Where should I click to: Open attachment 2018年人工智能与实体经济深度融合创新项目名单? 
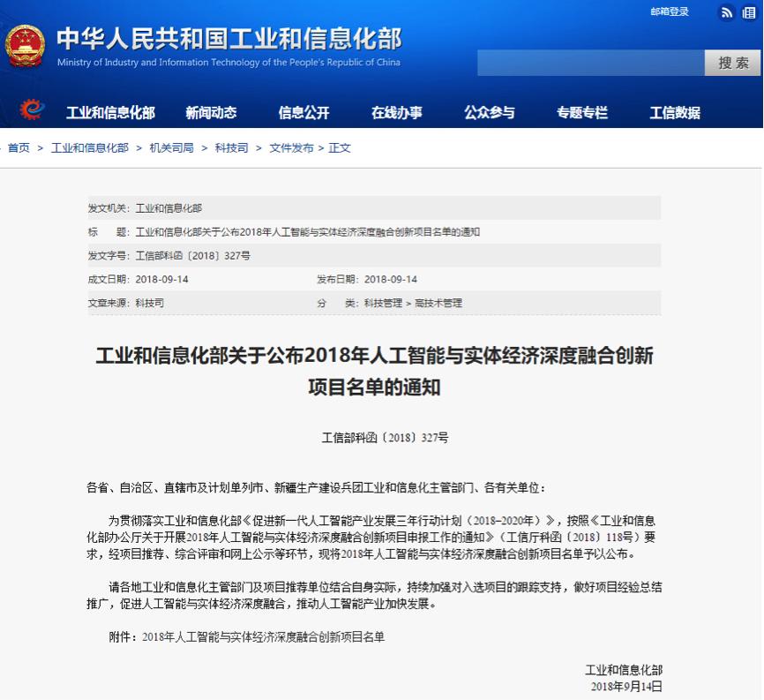(x=263, y=637)
